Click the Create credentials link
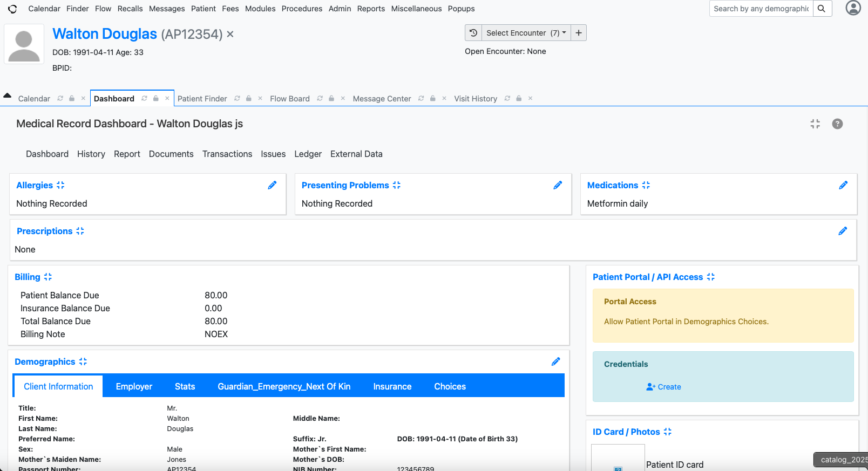This screenshot has height=471, width=868. tap(663, 387)
